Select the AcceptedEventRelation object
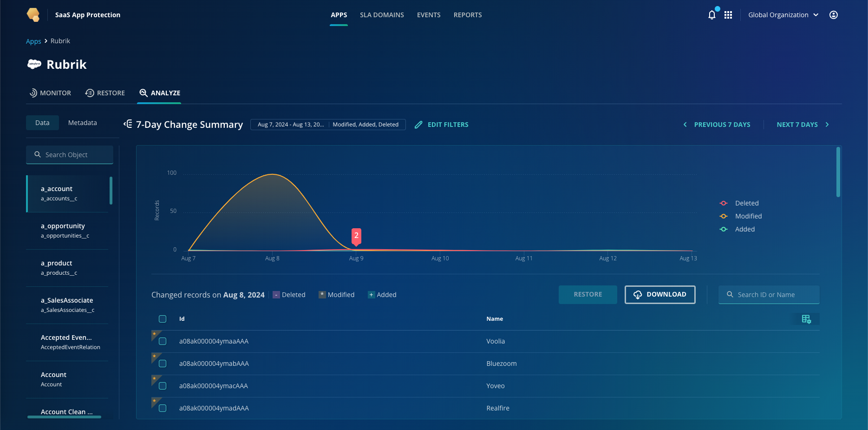The height and width of the screenshot is (430, 868). 68,342
